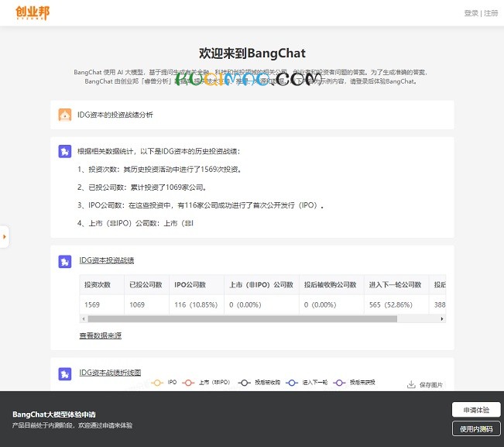
Task: Toggle the 上市（非IPO） legend series
Action: (206, 383)
